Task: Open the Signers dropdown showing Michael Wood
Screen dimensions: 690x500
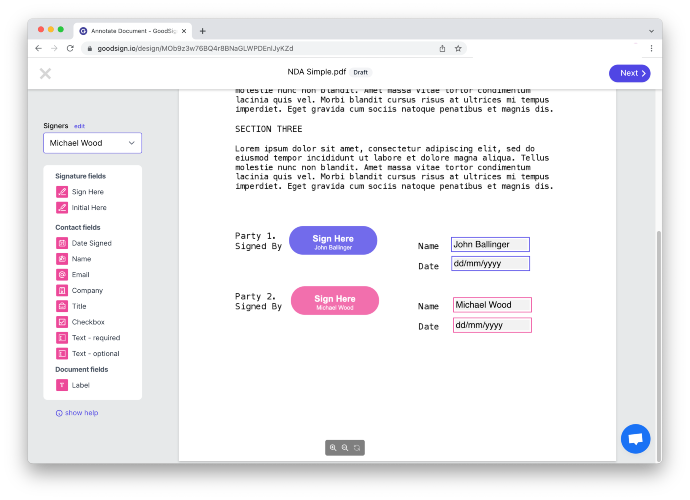Action: coord(92,143)
